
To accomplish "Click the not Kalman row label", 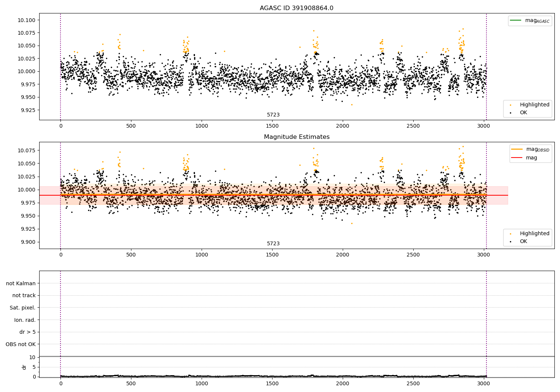I will tap(21, 283).
